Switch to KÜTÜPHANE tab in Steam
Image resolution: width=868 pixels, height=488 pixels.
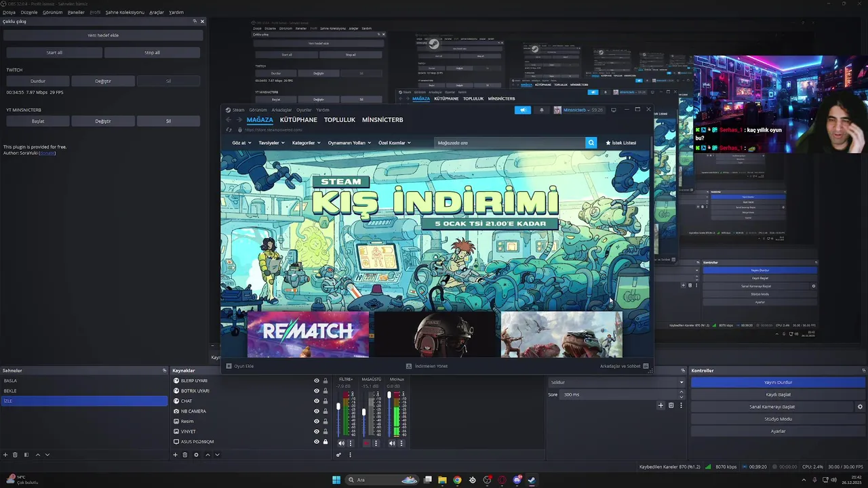tap(298, 120)
